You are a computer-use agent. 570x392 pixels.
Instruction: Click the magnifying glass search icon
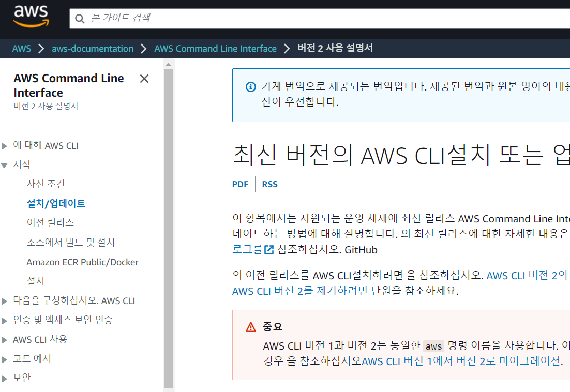pyautogui.click(x=79, y=18)
